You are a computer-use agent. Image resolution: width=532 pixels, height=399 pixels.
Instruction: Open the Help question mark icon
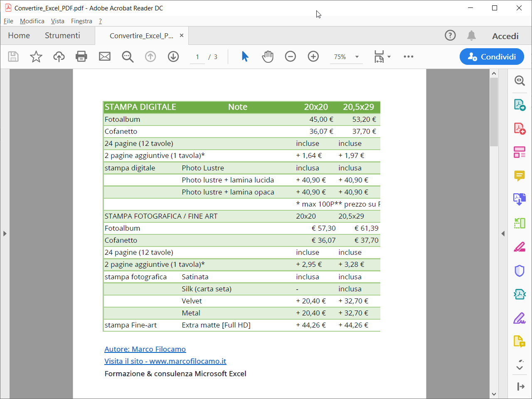450,35
